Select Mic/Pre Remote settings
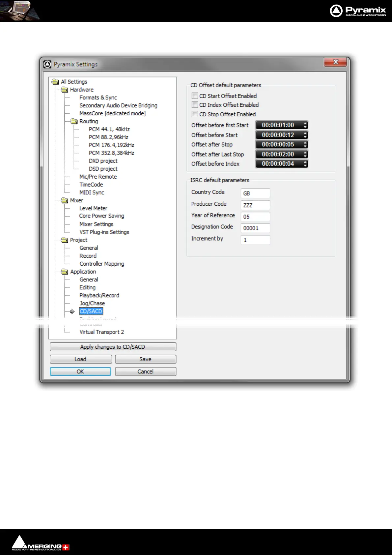Screen dimensions: 392x555 [x=98, y=177]
